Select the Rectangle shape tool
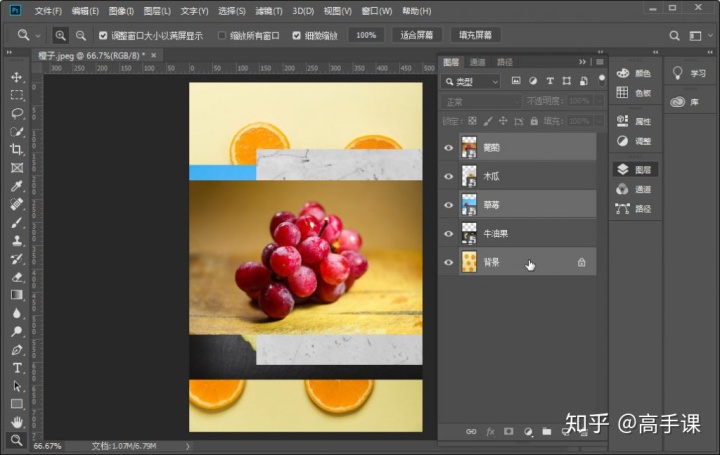 [x=17, y=404]
